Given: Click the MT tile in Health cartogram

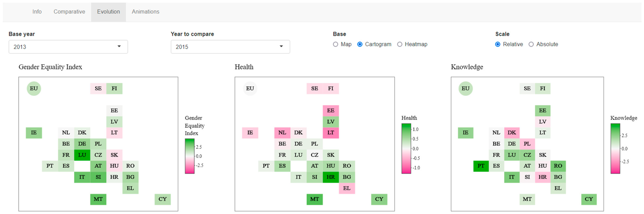Looking at the screenshot, I should tap(315, 199).
